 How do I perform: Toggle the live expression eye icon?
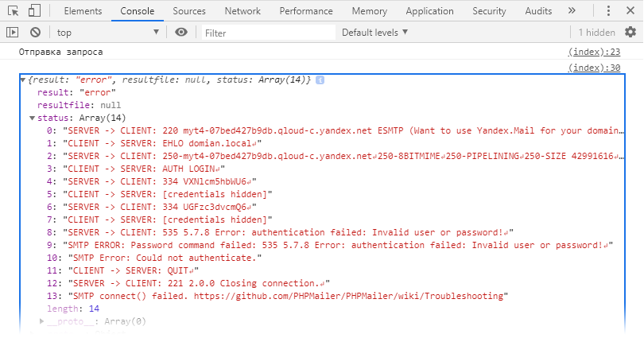[x=182, y=33]
